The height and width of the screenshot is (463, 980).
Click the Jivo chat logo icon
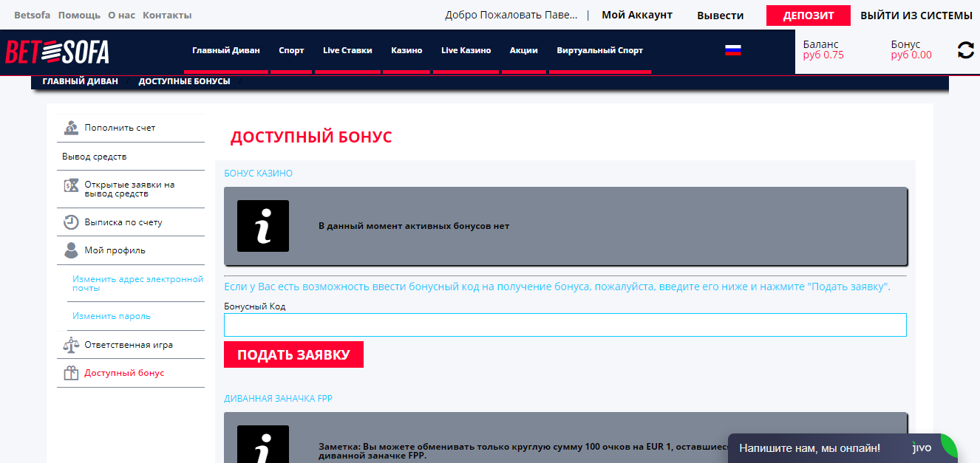coord(921,447)
